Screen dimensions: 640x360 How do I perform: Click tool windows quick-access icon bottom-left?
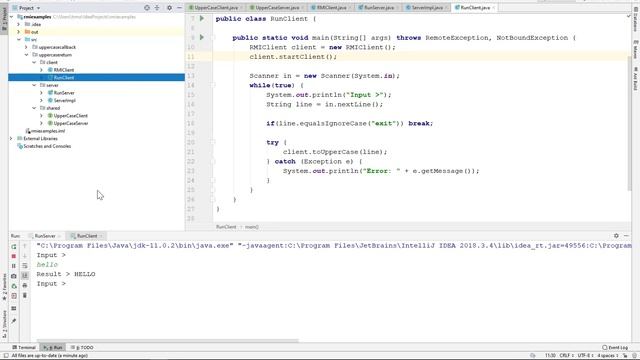pyautogui.click(x=6, y=356)
